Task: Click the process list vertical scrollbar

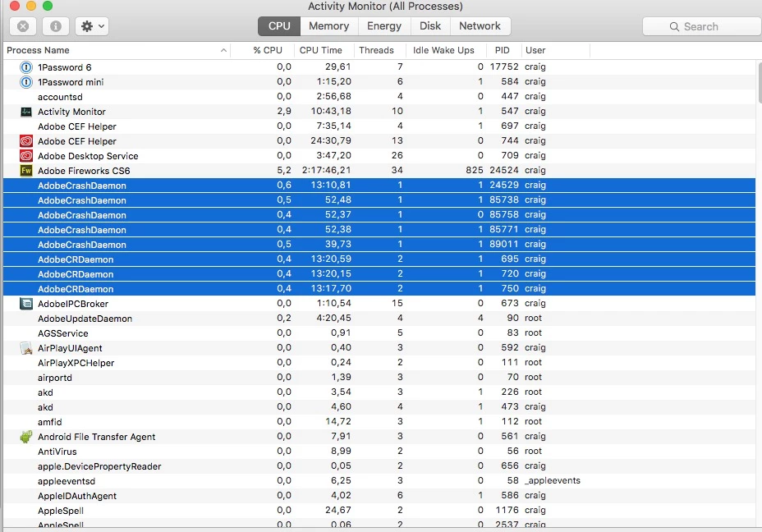Action: coord(759,83)
